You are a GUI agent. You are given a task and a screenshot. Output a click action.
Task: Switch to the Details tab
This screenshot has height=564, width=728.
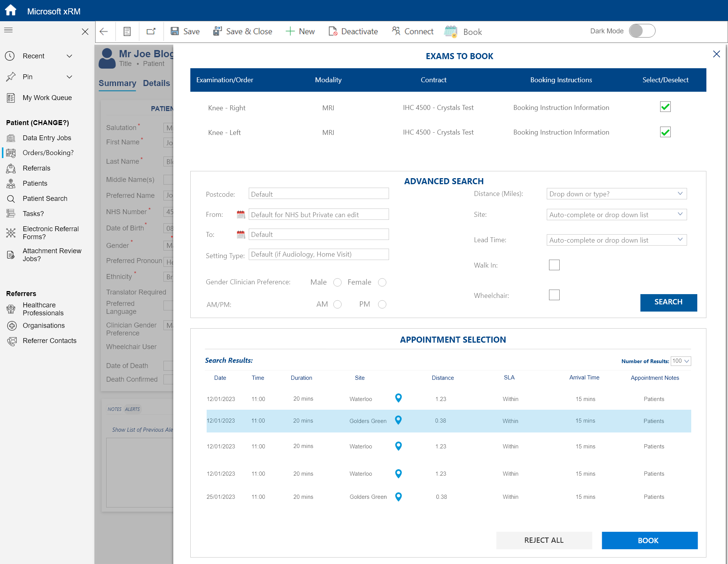156,83
